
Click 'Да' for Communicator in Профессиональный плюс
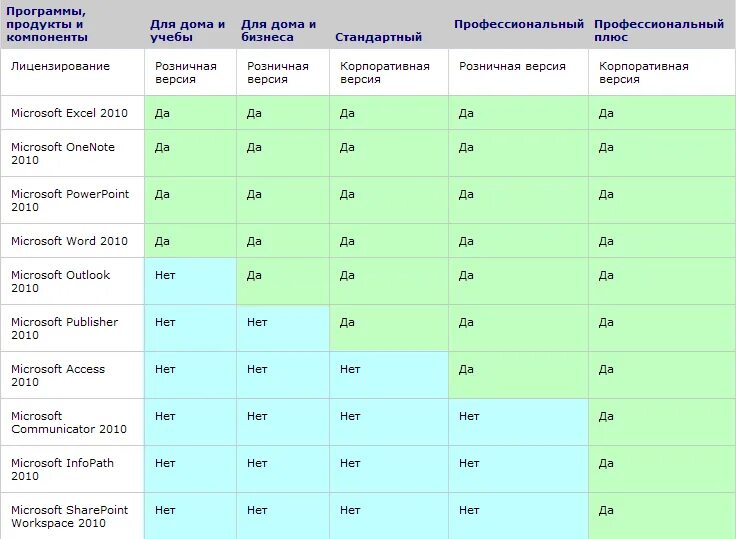(x=606, y=416)
